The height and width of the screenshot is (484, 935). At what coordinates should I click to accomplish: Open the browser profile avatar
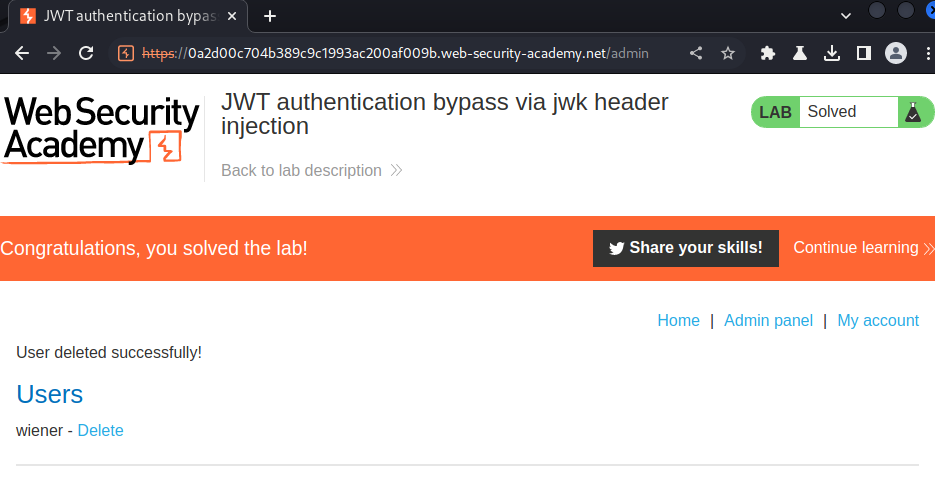coord(896,53)
